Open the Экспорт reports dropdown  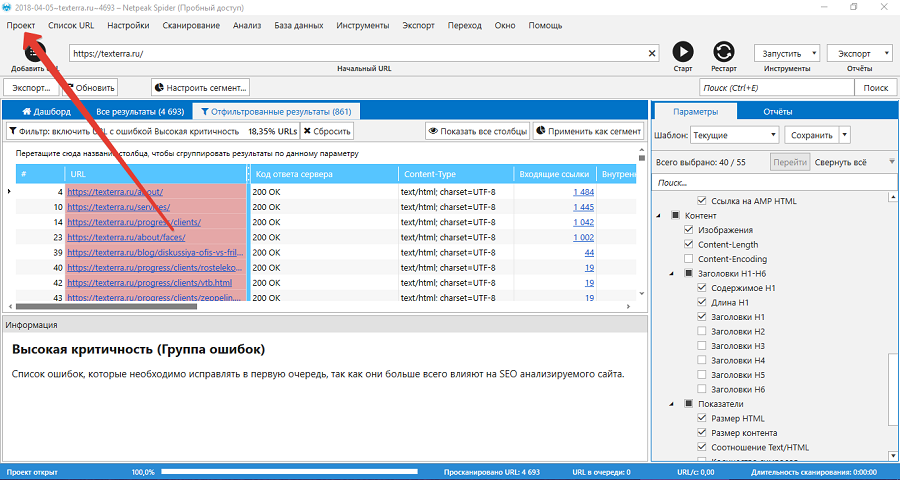click(x=859, y=53)
